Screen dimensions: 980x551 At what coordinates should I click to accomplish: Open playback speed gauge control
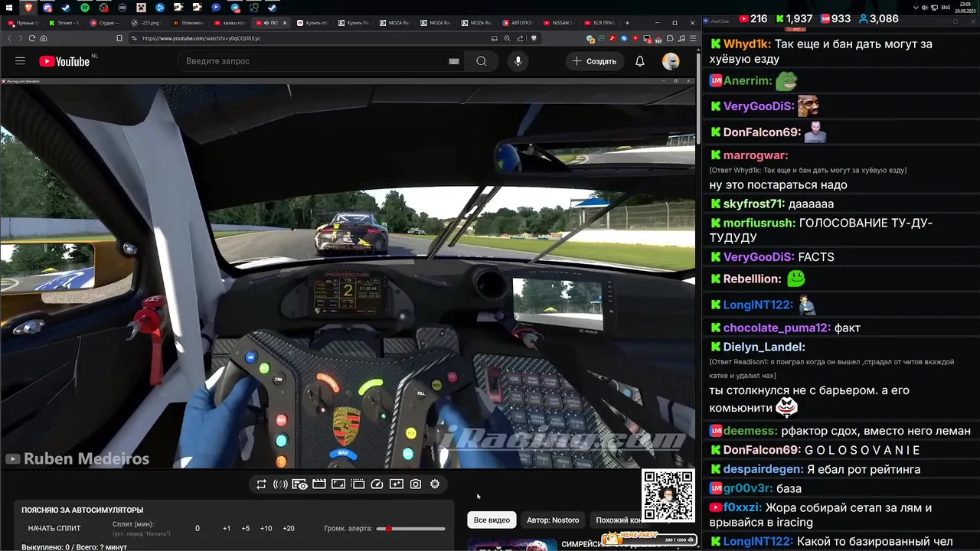coord(377,484)
